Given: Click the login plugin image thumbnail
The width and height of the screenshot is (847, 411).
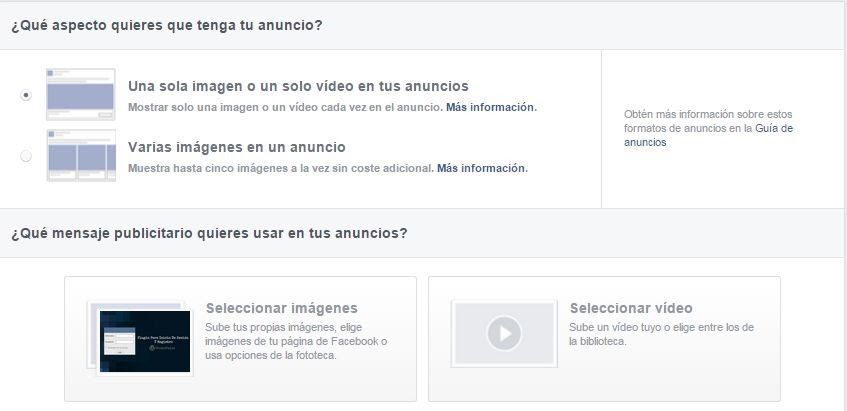Looking at the screenshot, I should tap(145, 341).
